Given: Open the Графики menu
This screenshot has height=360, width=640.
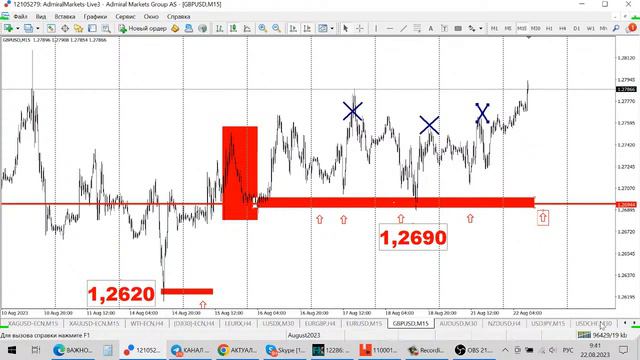Looking at the screenshot, I should [95, 17].
